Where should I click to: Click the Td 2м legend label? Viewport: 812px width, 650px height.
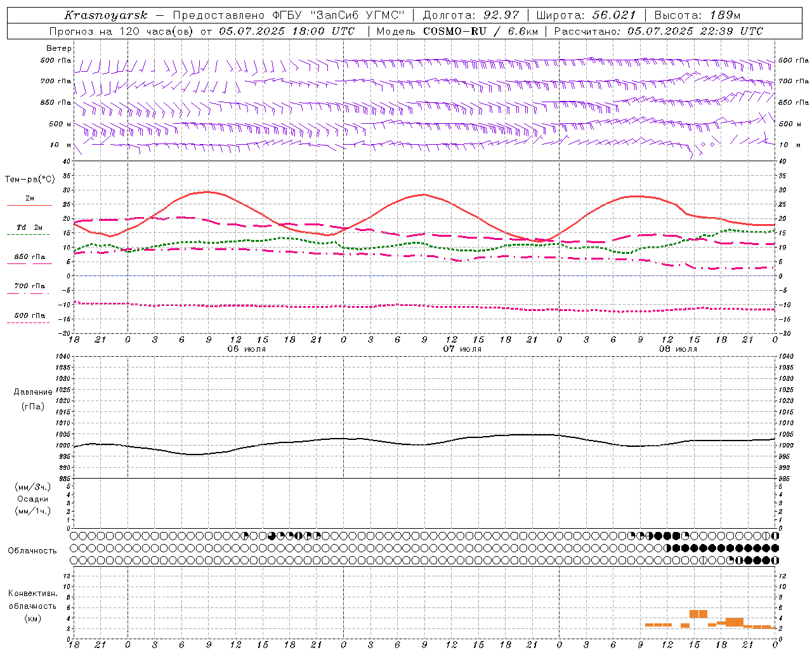click(30, 227)
